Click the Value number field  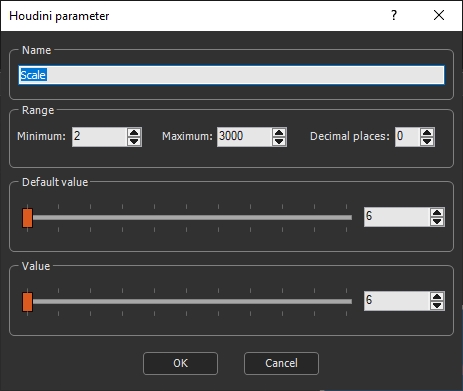[x=396, y=301]
